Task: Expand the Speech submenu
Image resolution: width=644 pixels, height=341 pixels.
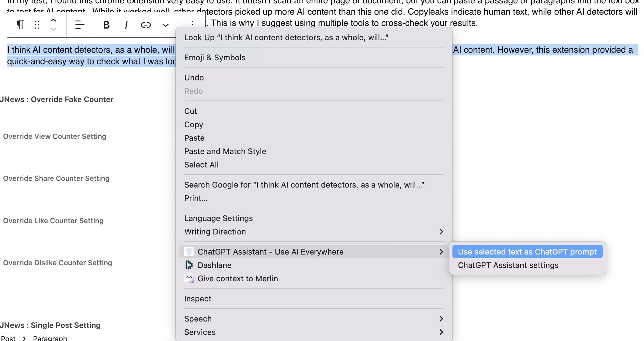Action: 441,319
